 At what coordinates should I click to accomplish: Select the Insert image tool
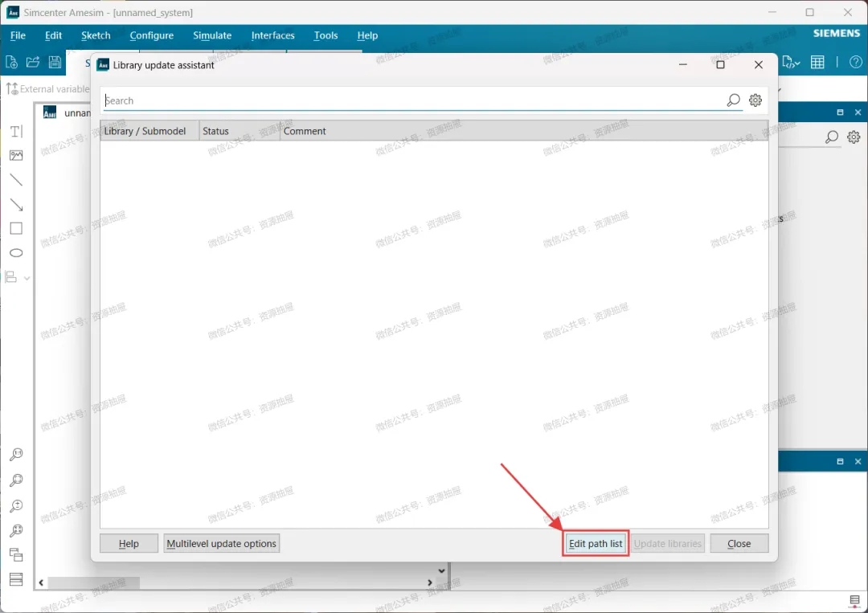point(17,156)
